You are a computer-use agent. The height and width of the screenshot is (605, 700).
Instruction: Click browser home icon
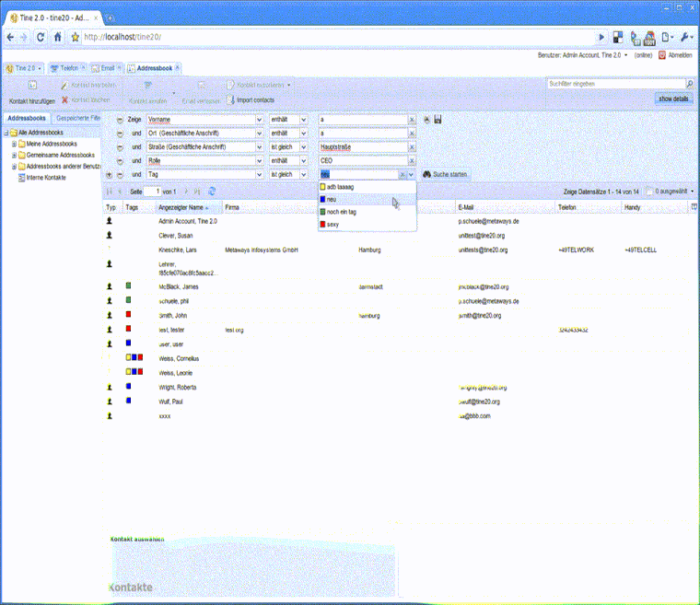point(58,37)
